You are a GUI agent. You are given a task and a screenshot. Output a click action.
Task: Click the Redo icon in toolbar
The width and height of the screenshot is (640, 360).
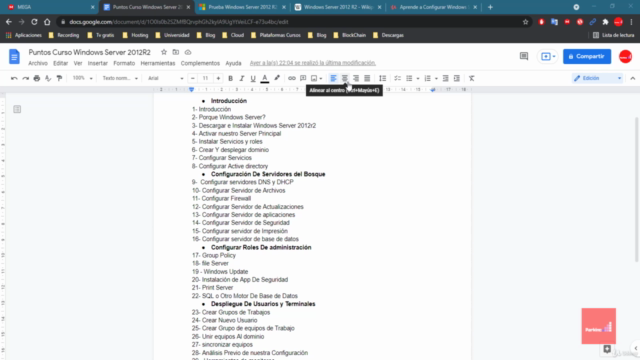[25, 78]
